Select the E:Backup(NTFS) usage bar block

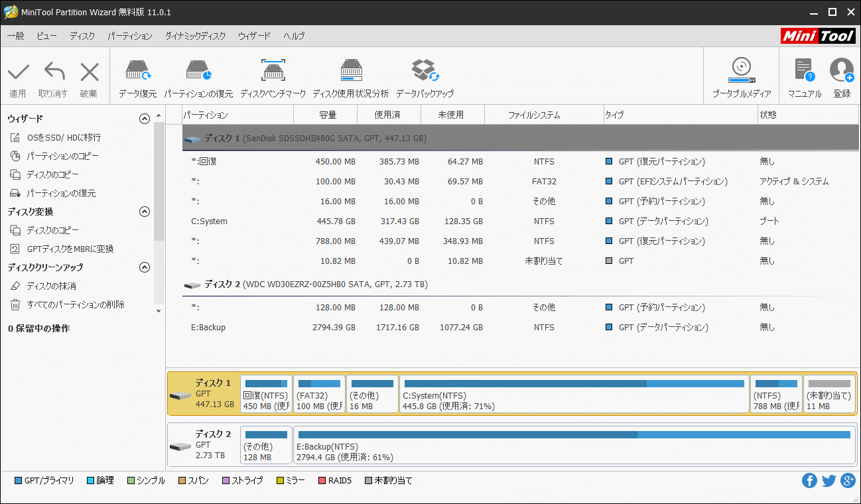[x=574, y=445]
